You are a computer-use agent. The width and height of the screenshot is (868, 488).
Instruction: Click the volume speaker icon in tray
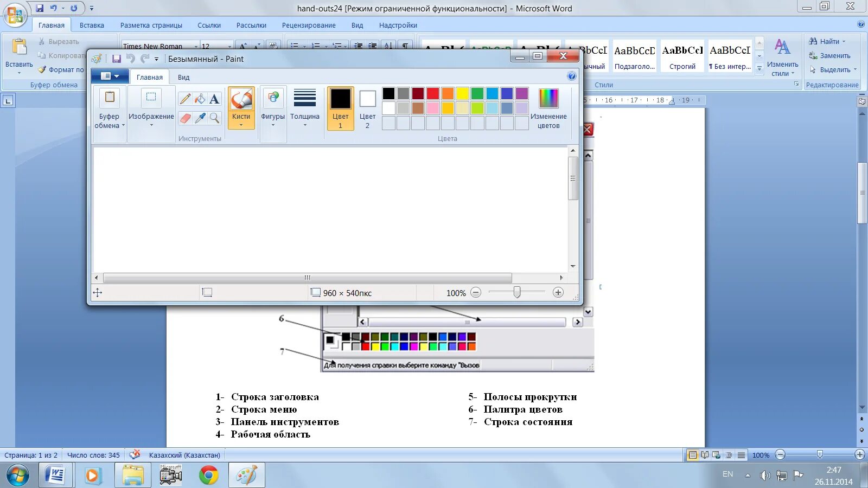point(765,476)
